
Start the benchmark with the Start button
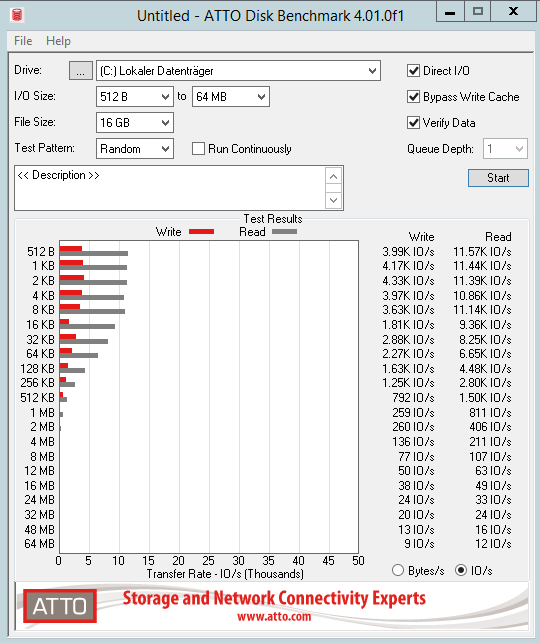click(x=498, y=178)
